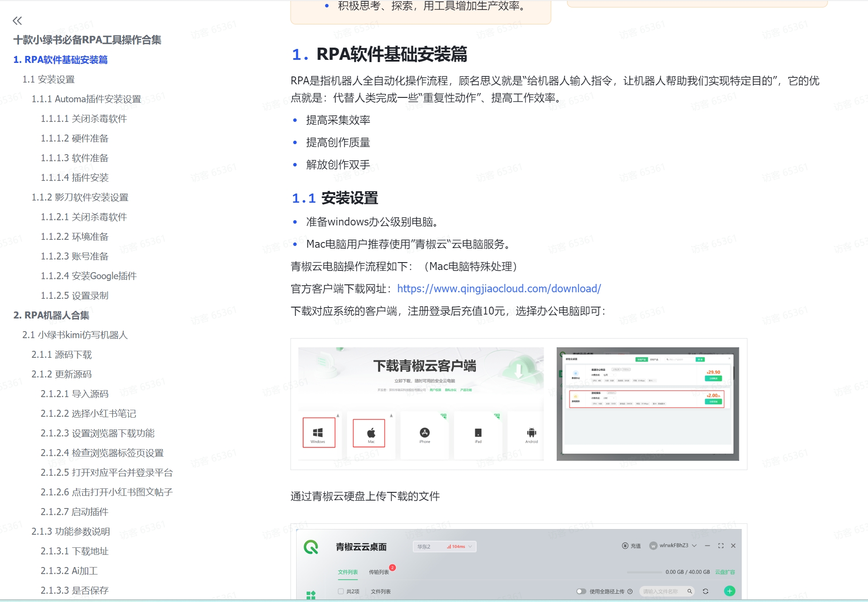Toggle the 使用全路径上传 switch
This screenshot has height=602, width=868.
tap(581, 592)
